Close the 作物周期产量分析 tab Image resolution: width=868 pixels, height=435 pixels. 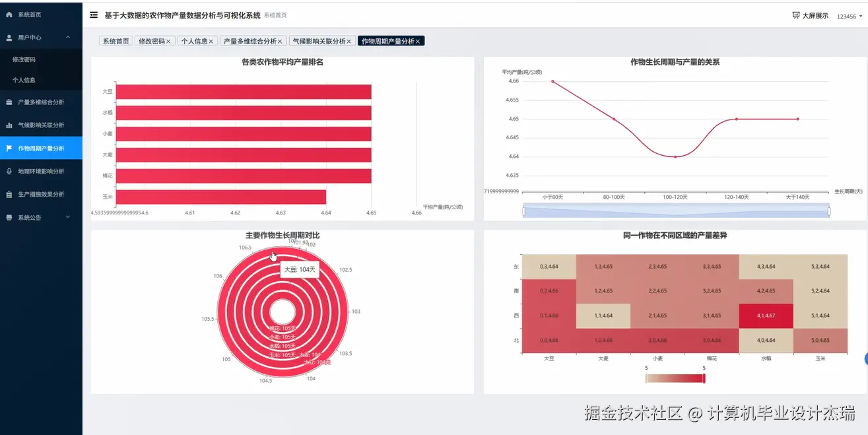(418, 42)
